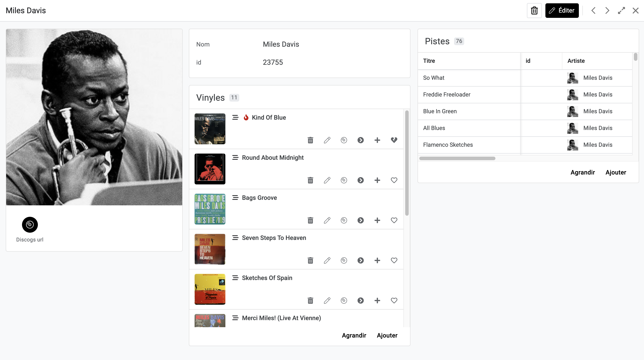Go to previous record chevron
Viewport: 644px width, 360px height.
click(593, 11)
